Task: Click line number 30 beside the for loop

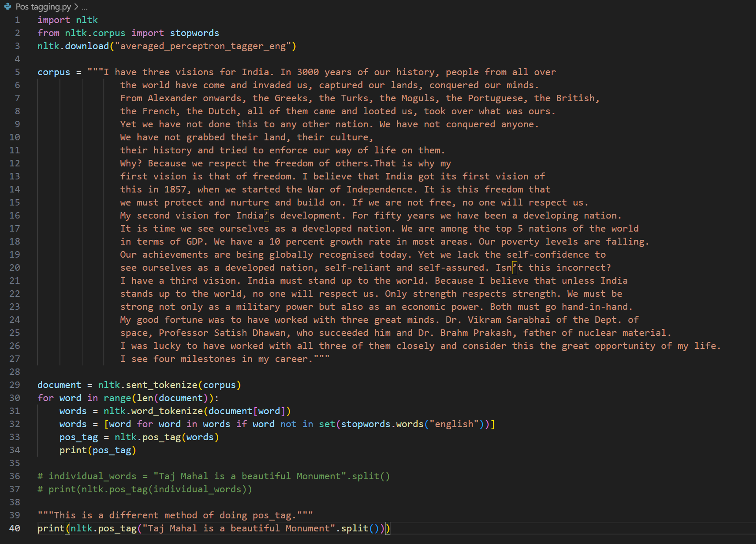Action: click(15, 398)
